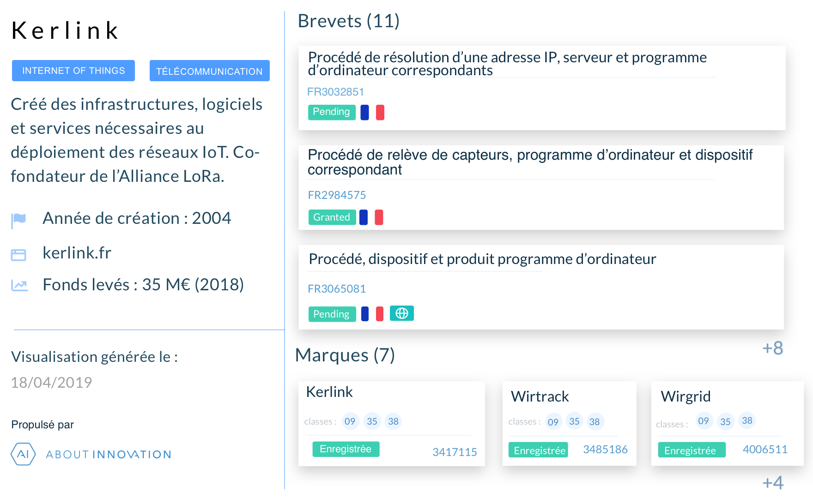Select class 38 badge on Wirgrid trademark
813x504 pixels.
[x=747, y=420]
